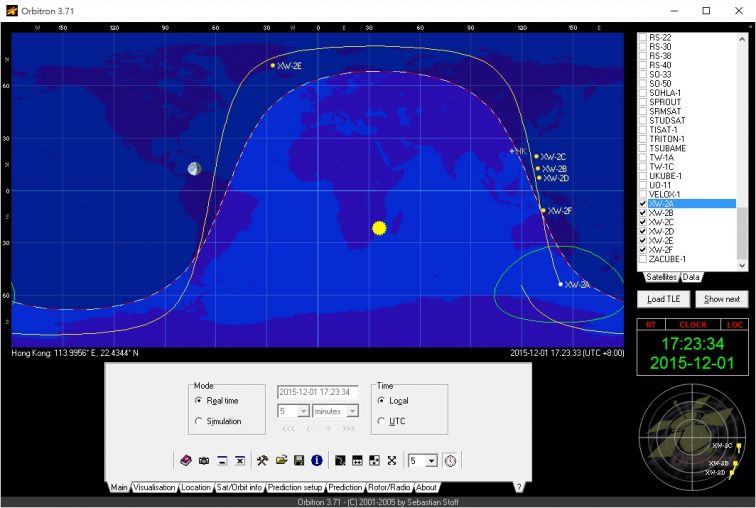Select the Simulation mode radio button

[x=199, y=421]
